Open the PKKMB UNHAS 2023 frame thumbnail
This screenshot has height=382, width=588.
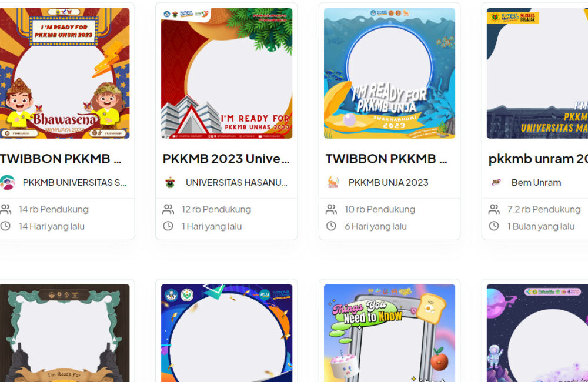pyautogui.click(x=226, y=73)
